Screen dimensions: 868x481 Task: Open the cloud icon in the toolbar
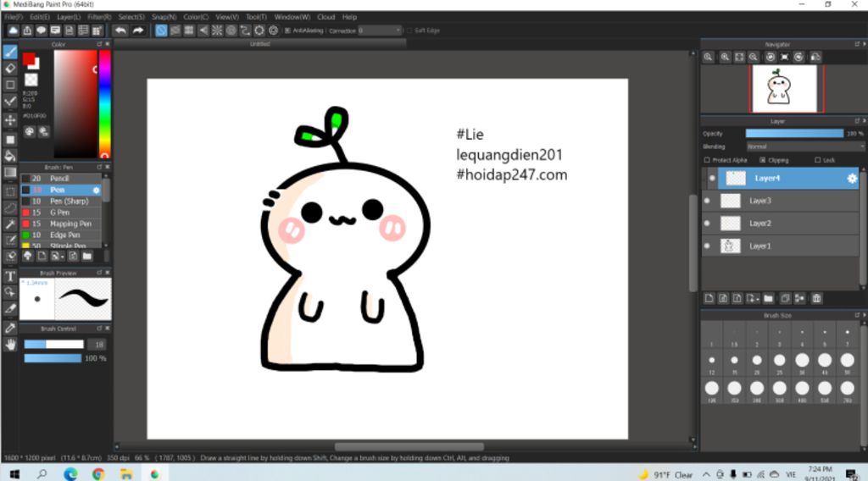[12, 30]
